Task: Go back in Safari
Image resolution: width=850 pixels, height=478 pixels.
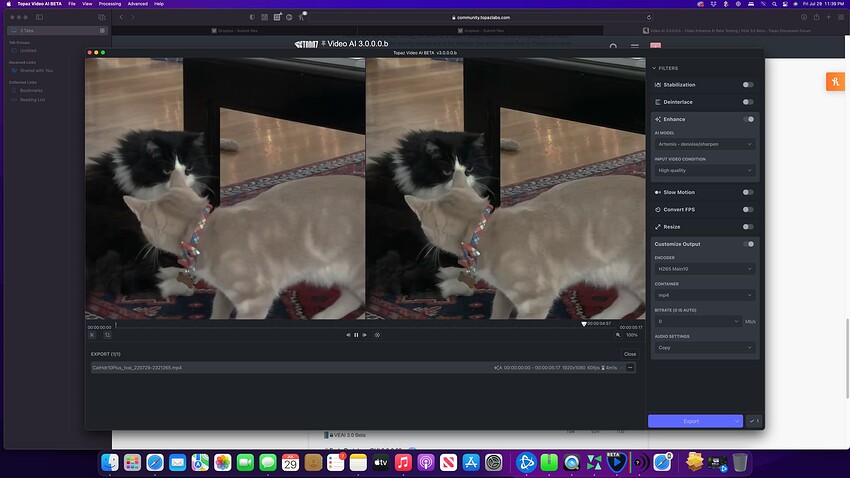Action: click(x=121, y=17)
